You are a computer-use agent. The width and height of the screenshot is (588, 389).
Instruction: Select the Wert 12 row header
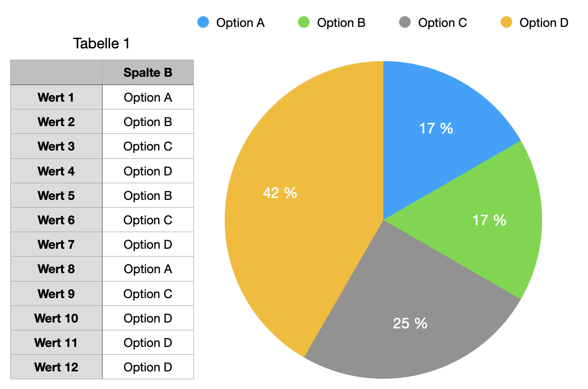56,367
